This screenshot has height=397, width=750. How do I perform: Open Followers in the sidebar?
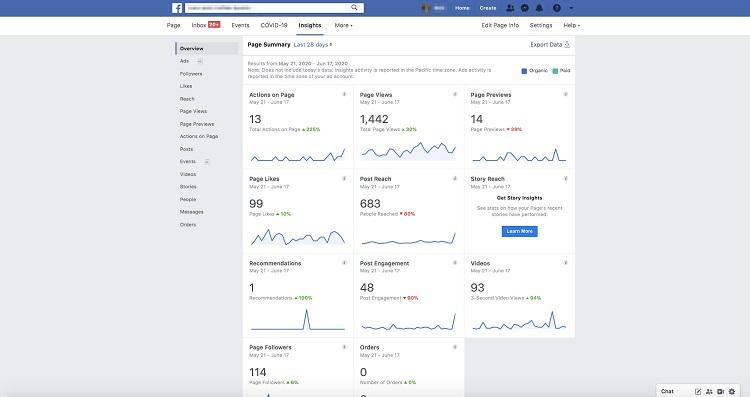point(191,74)
